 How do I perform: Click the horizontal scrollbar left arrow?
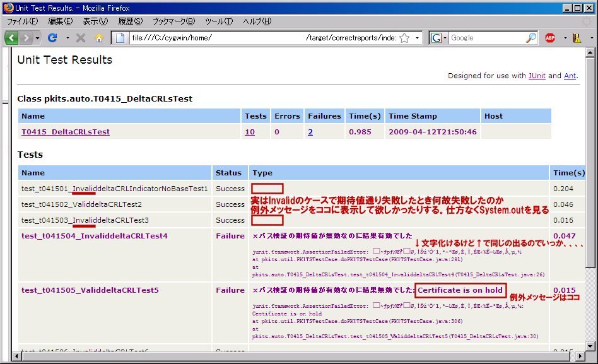(x=16, y=356)
